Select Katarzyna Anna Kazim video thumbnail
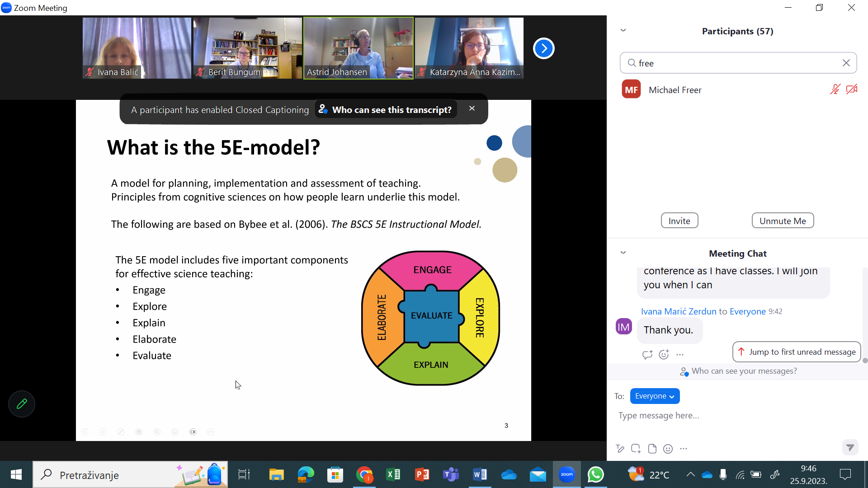The image size is (868, 488). pyautogui.click(x=469, y=48)
